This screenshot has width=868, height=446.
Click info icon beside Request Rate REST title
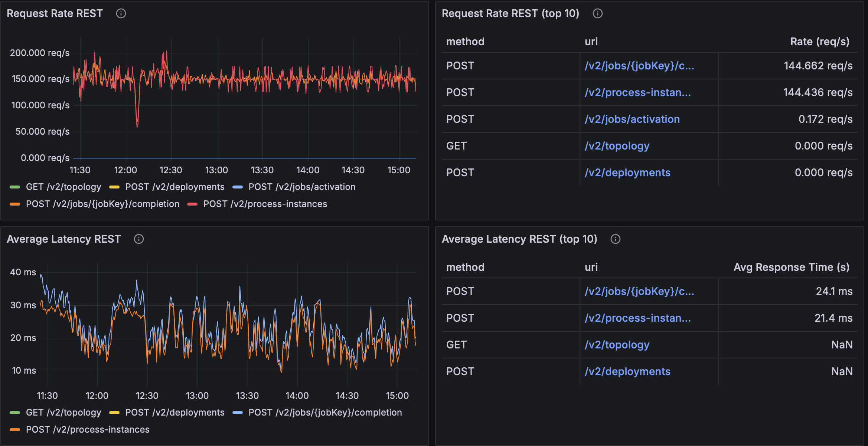pos(121,13)
